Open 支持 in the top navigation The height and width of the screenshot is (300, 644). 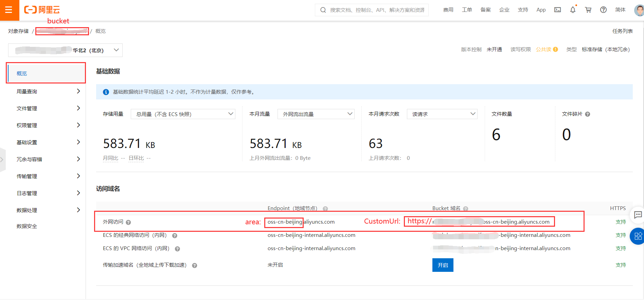(523, 10)
